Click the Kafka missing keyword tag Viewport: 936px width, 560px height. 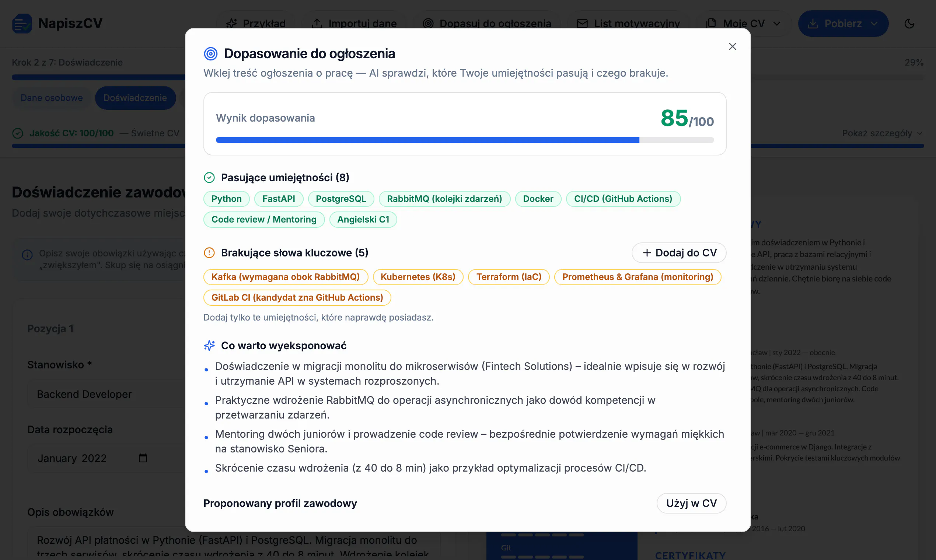(285, 277)
